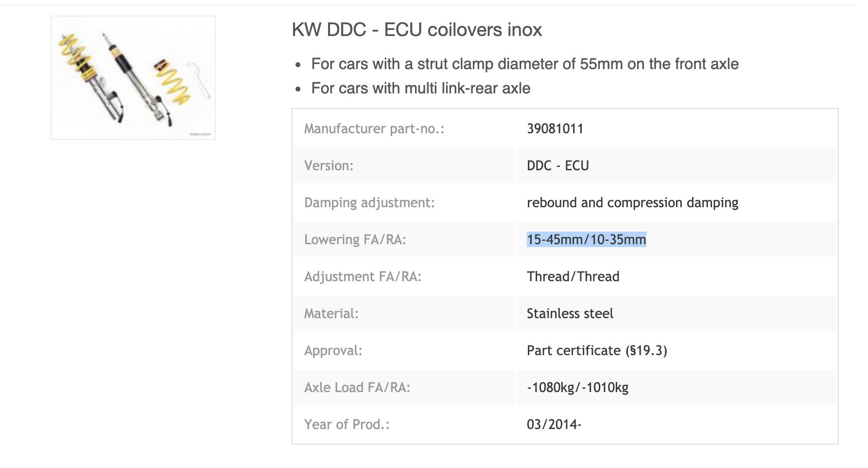Click the Version value DDC - ECU
This screenshot has height=468, width=868.
tap(557, 166)
